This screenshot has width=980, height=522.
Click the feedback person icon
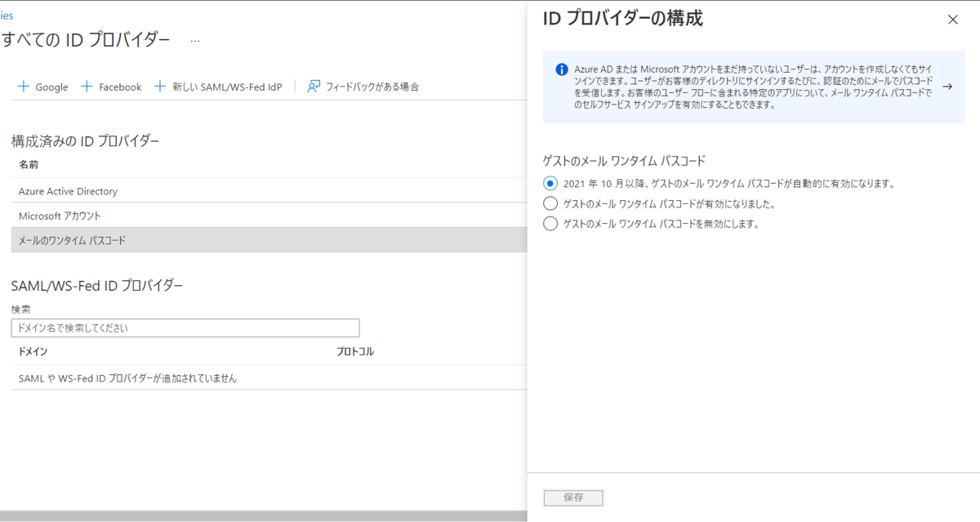pos(314,87)
